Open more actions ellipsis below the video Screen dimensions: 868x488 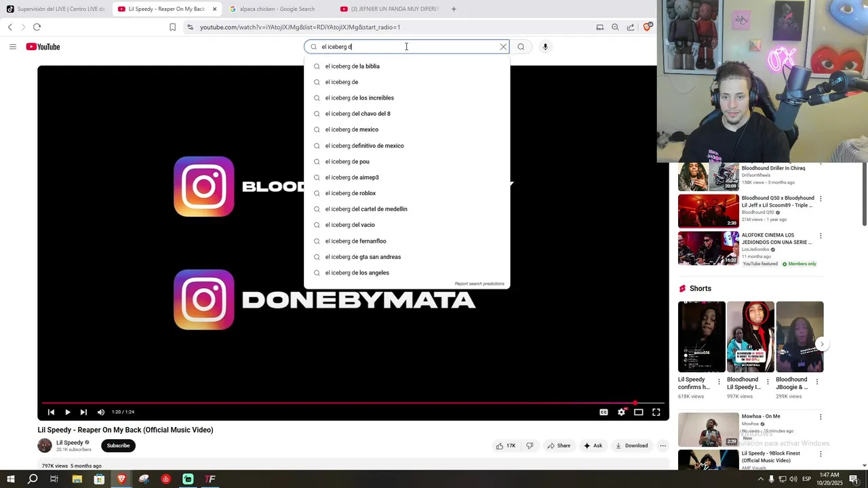click(x=663, y=445)
